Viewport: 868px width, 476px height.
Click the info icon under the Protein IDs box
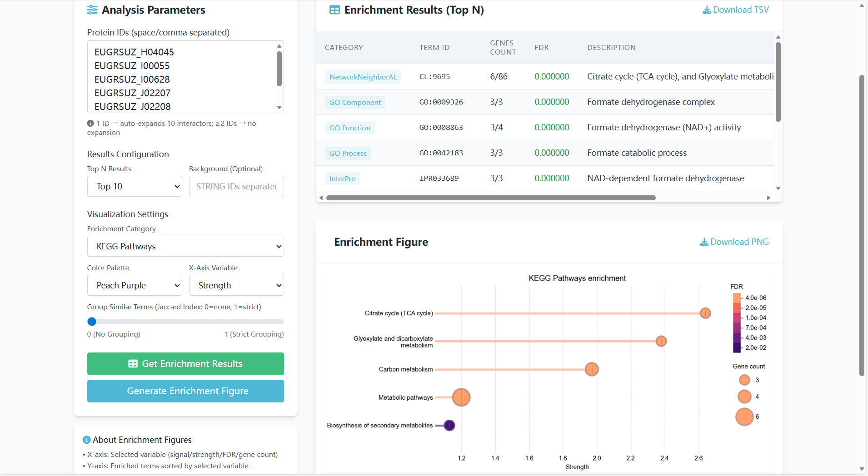coord(90,123)
